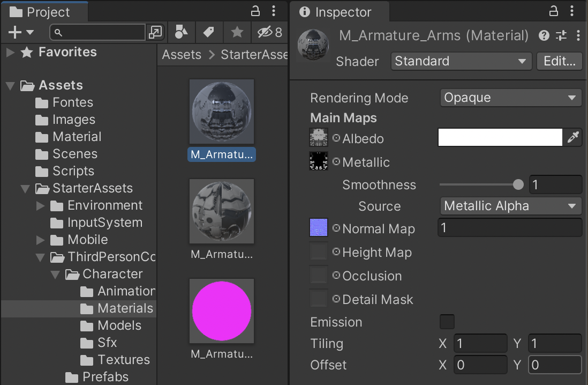Click the Search by Type filter icon
588x385 pixels.
pyautogui.click(x=182, y=33)
